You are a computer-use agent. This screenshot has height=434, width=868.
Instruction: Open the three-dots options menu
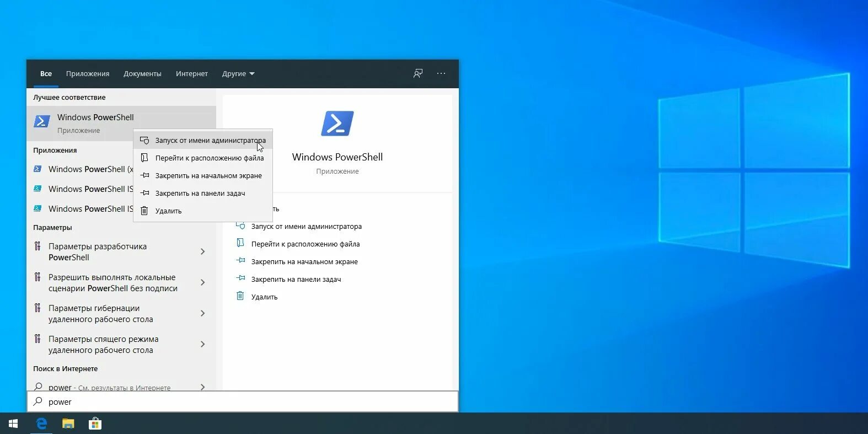pos(441,73)
